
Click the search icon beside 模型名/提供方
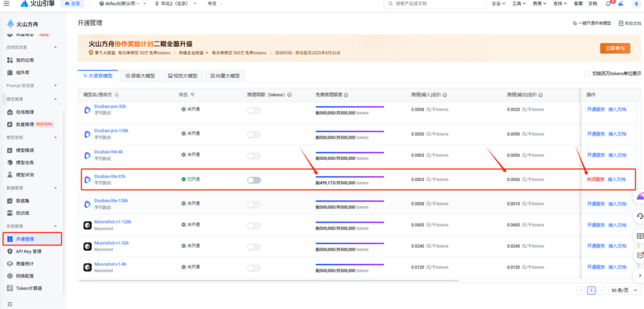coord(117,94)
